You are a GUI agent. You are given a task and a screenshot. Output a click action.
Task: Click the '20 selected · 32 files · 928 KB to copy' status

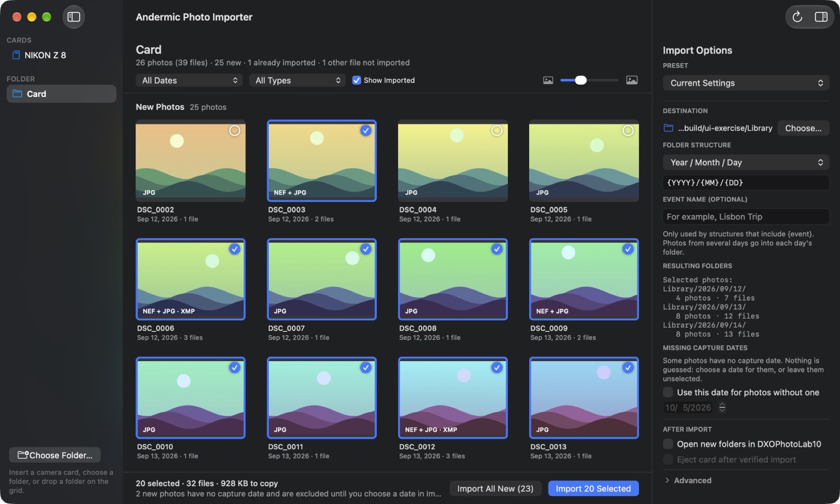(x=207, y=483)
